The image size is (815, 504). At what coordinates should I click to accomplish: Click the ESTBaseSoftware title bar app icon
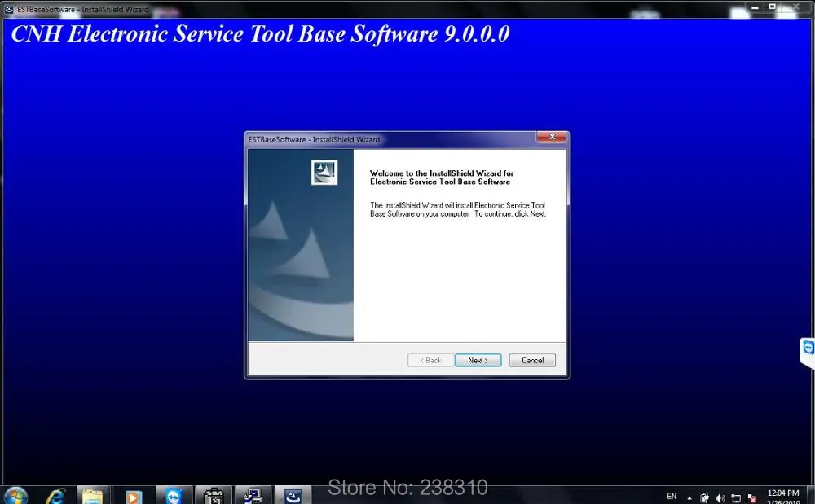[x=9, y=9]
